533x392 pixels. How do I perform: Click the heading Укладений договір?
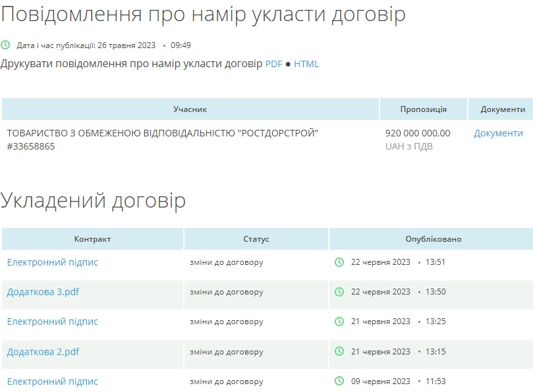(93, 200)
